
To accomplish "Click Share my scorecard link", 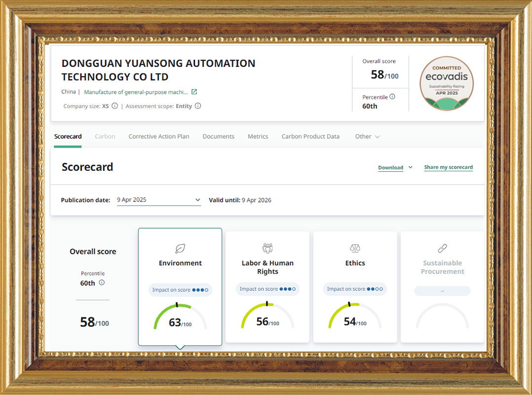I will coord(448,167).
